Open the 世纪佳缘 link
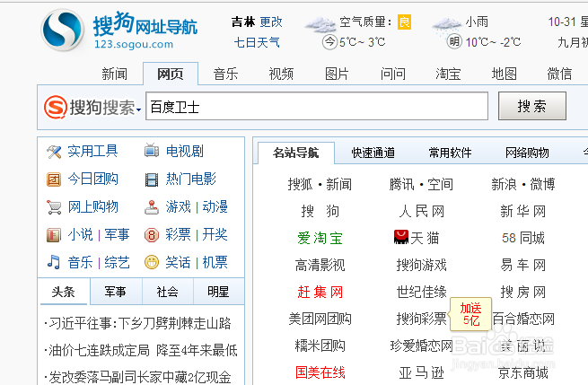 (422, 292)
